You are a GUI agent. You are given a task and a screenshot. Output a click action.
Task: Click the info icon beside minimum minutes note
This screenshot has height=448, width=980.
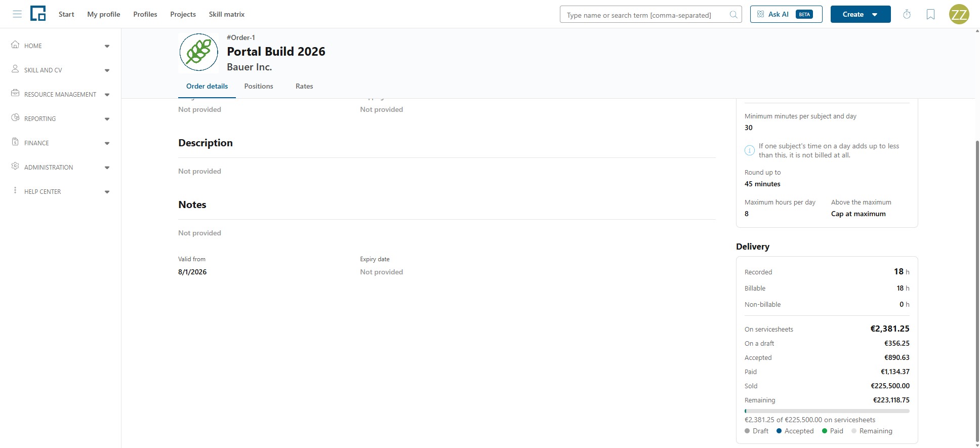749,150
